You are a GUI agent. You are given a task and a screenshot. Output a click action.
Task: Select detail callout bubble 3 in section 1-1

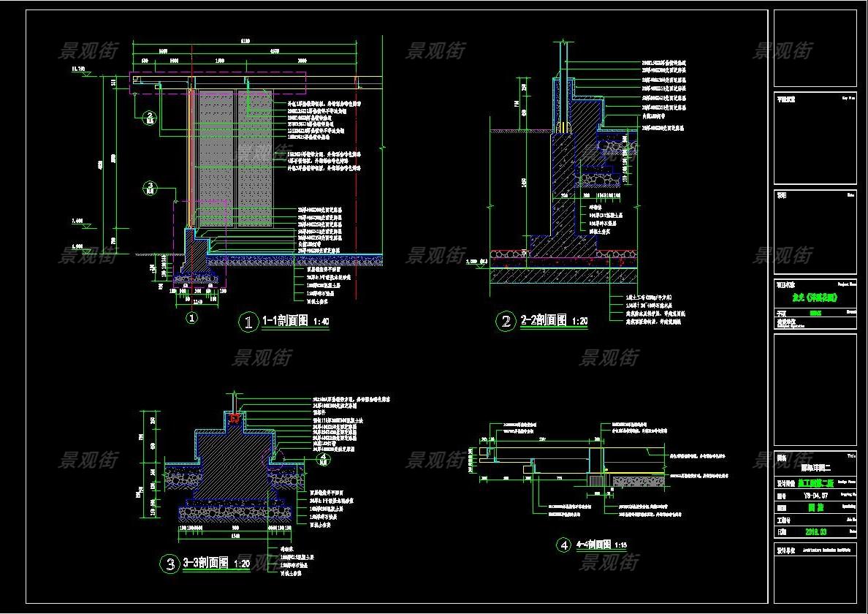click(150, 186)
